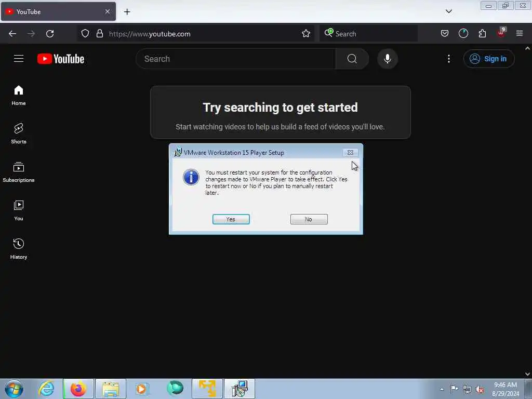Viewport: 532px width, 399px height.
Task: Close the VMware Workstation 15 Player Setup dialog
Action: pos(350,153)
